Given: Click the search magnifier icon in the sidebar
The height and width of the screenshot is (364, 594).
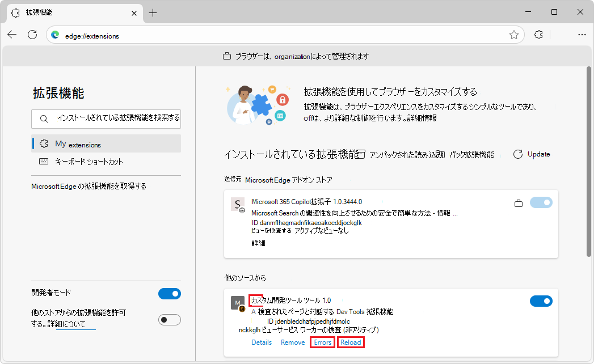Looking at the screenshot, I should coord(44,119).
